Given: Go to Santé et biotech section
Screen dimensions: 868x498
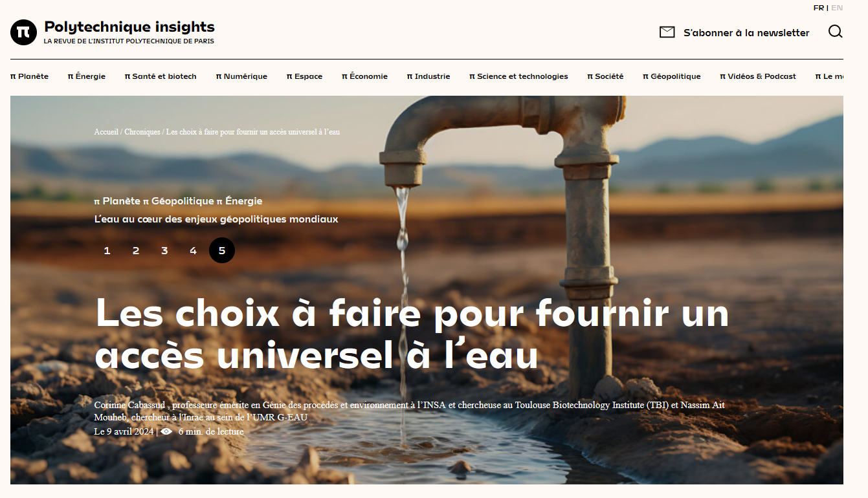Looking at the screenshot, I should (161, 76).
